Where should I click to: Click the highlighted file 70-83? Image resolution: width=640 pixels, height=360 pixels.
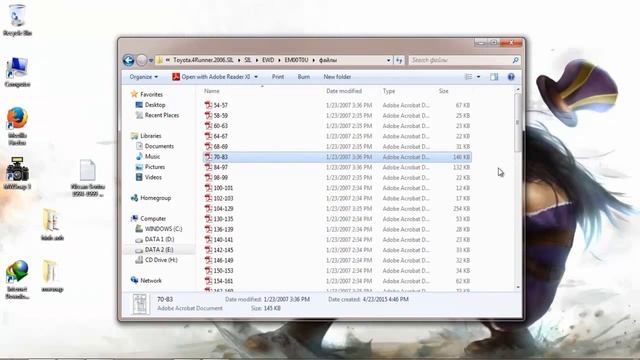click(x=337, y=157)
